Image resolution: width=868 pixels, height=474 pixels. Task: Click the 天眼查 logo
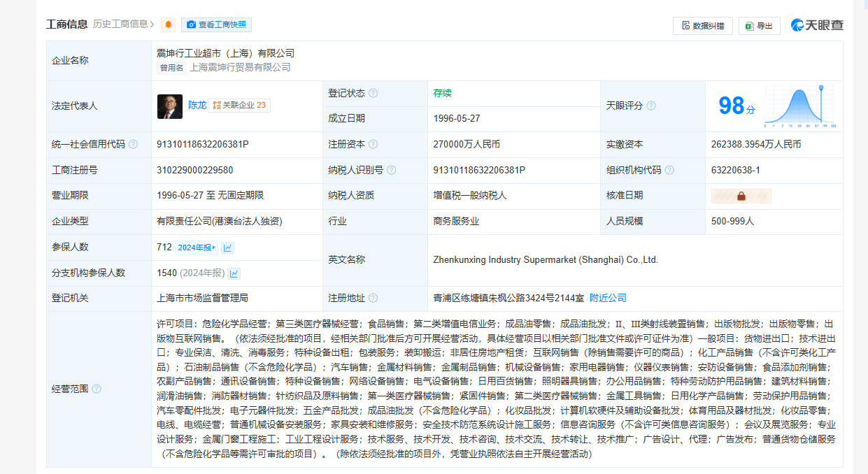(x=817, y=25)
